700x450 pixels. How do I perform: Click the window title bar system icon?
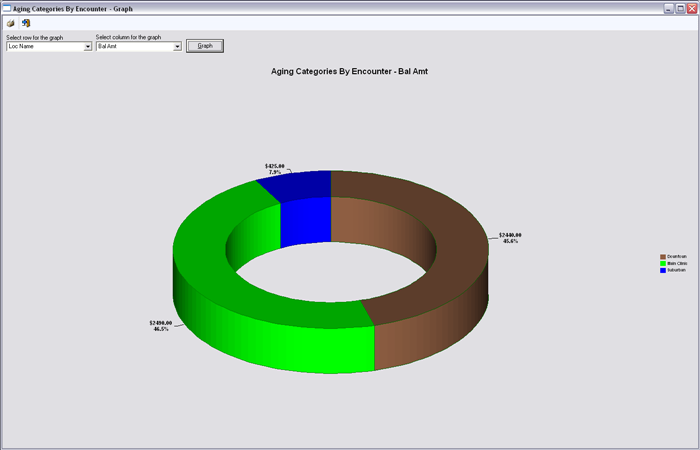pyautogui.click(x=7, y=8)
